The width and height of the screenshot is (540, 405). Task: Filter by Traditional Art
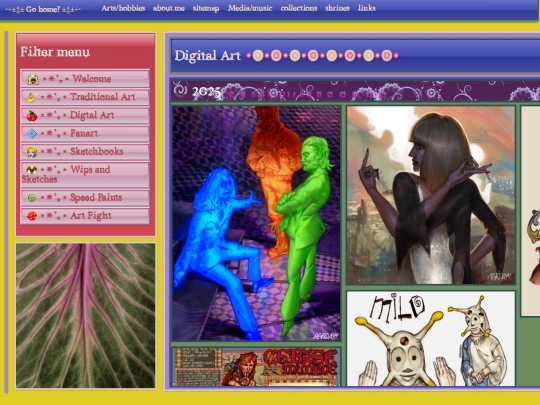[85, 97]
